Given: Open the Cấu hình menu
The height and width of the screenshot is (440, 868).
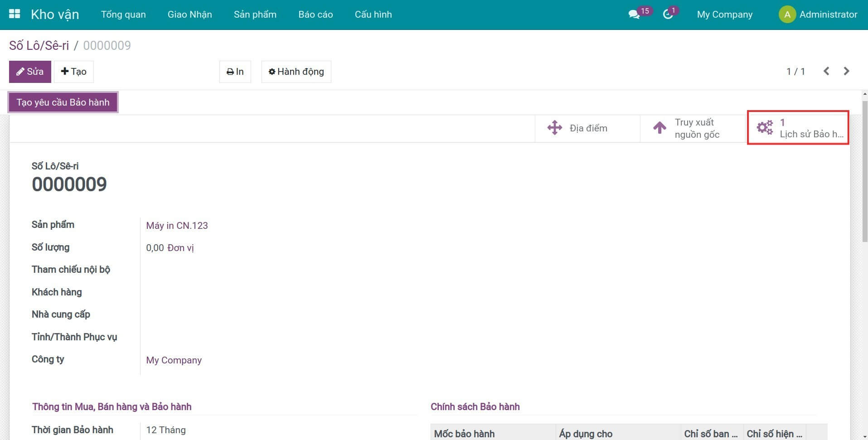Looking at the screenshot, I should tap(373, 15).
